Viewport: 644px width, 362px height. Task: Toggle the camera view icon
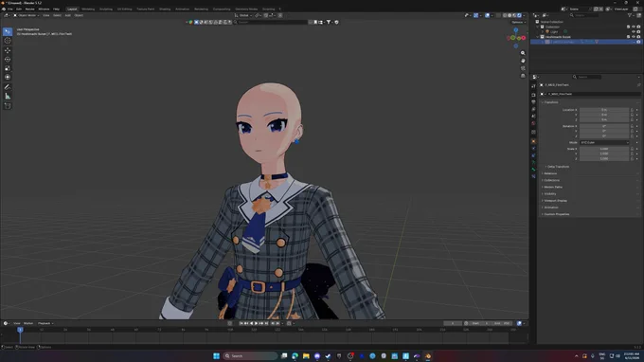(523, 68)
